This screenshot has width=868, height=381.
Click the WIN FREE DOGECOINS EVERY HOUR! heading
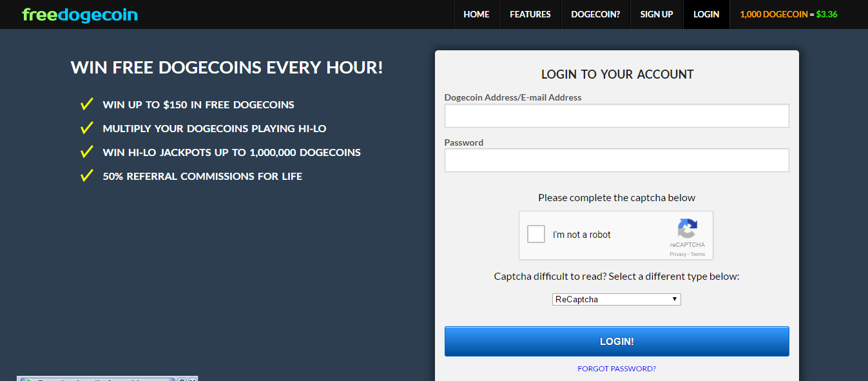coord(227,68)
